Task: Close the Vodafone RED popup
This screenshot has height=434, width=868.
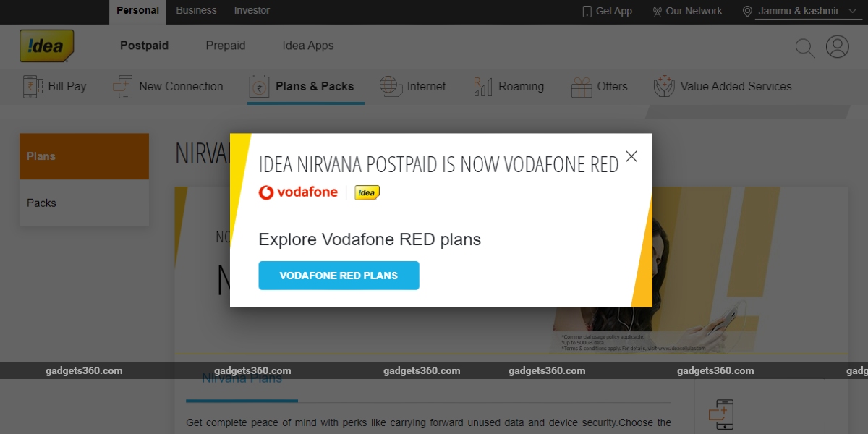Action: [x=631, y=156]
